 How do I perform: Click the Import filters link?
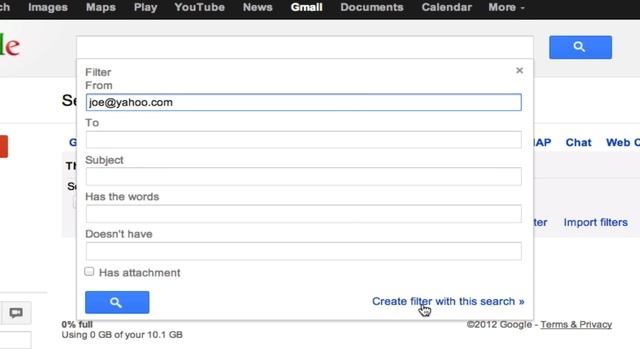pos(596,222)
